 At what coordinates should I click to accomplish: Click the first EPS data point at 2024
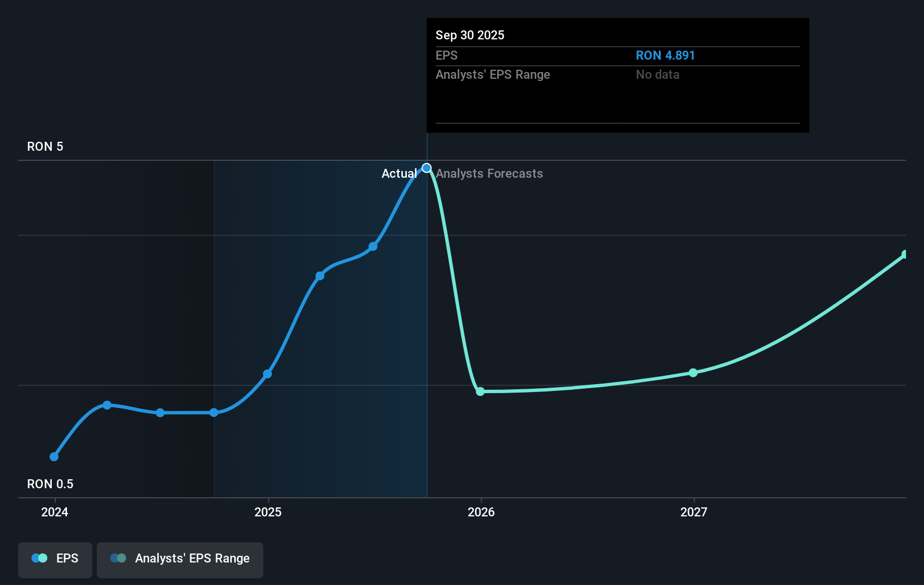(x=54, y=457)
